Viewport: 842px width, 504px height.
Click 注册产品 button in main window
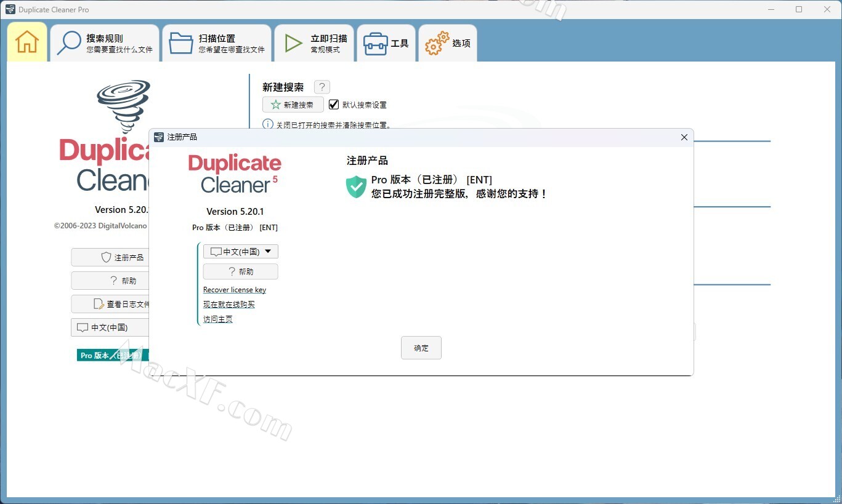tap(110, 257)
